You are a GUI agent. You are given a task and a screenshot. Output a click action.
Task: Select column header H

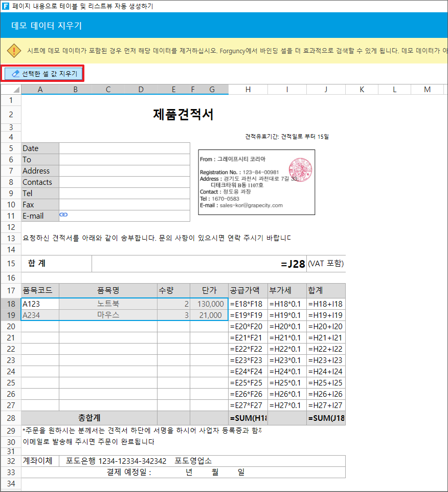click(x=248, y=90)
